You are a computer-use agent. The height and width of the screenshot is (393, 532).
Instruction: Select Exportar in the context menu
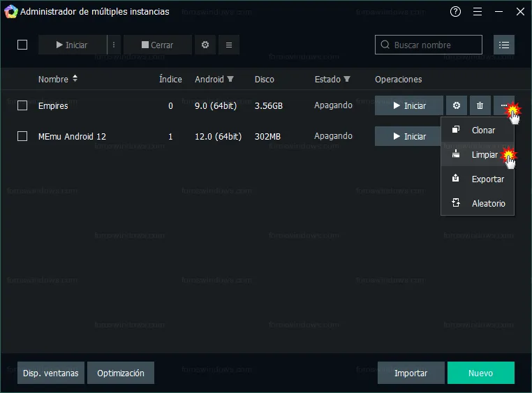[487, 179]
